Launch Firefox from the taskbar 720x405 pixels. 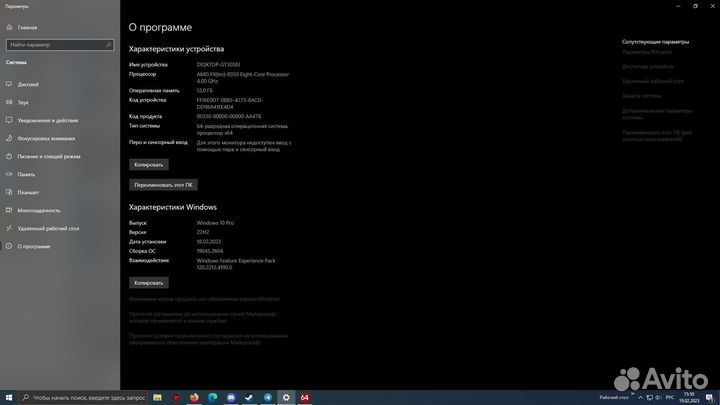click(194, 398)
